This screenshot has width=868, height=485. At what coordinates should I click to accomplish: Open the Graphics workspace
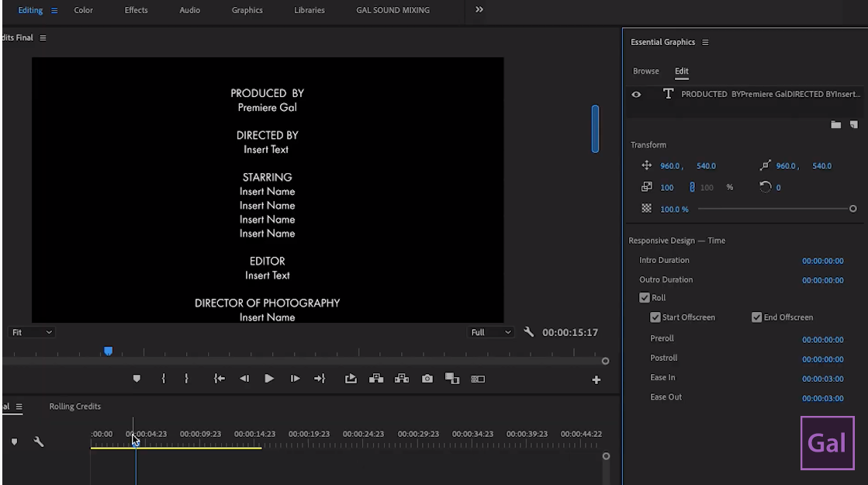click(247, 10)
